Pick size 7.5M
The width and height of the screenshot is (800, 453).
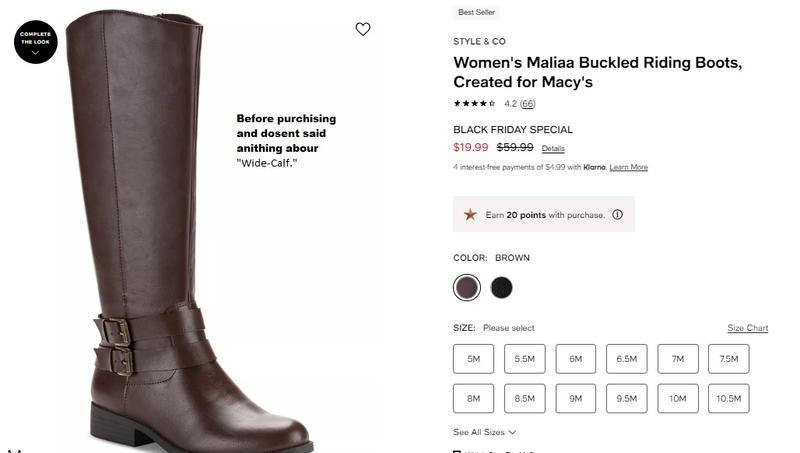[728, 359]
